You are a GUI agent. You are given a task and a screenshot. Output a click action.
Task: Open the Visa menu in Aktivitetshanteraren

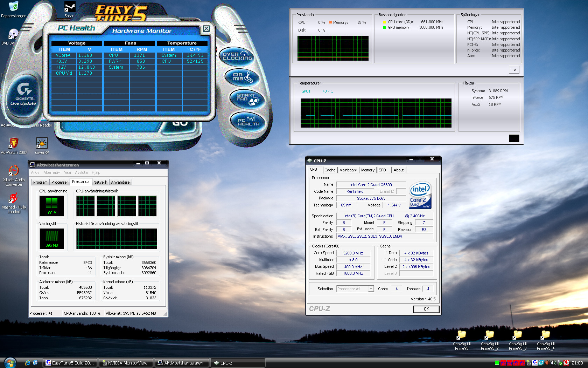[x=67, y=172]
